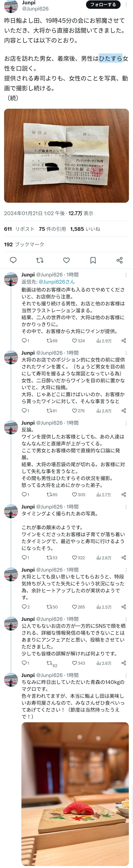
Task: Click the @Junpi626さん reply-to link
Action: point(56,282)
